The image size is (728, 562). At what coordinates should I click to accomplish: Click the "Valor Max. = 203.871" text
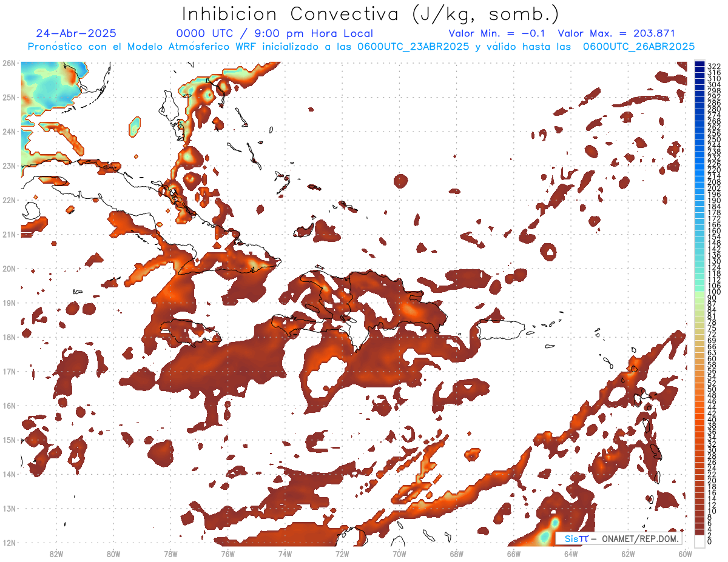[x=616, y=33]
